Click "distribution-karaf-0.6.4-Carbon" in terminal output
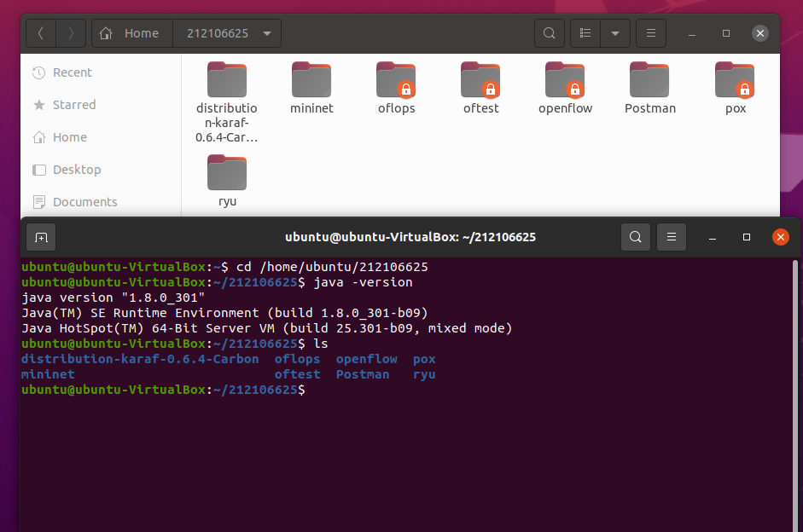 point(140,359)
